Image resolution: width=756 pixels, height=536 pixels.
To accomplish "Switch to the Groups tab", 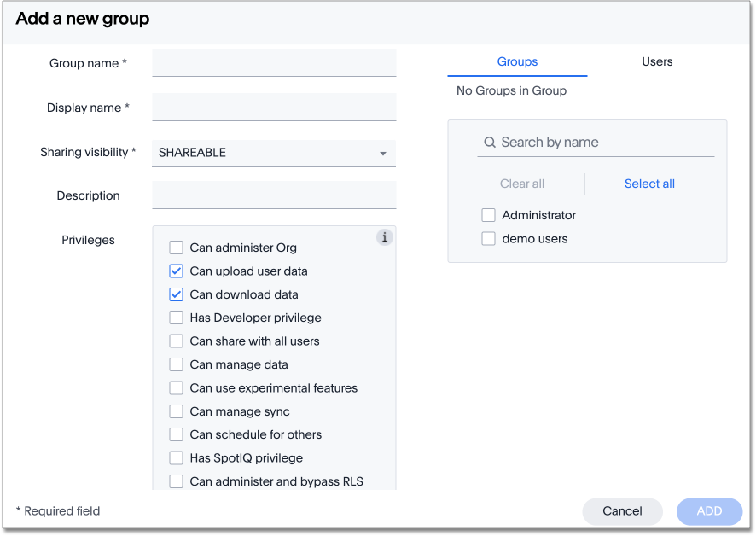I will [x=517, y=62].
